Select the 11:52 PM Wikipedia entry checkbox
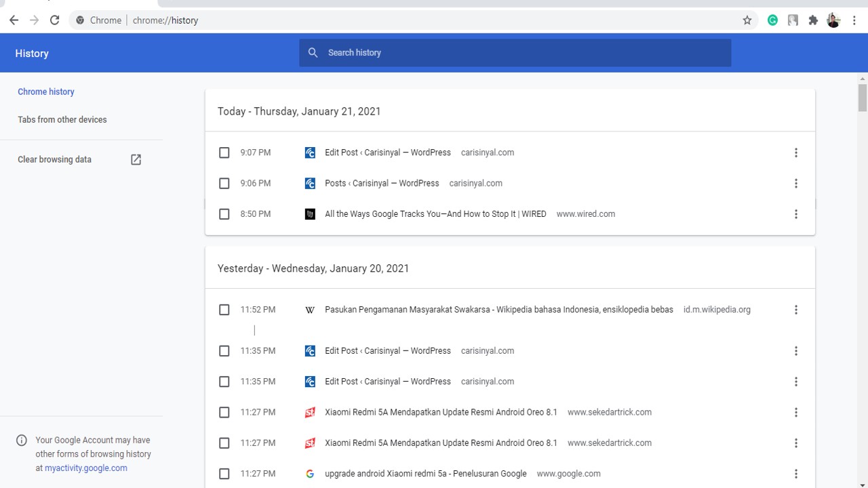 [x=224, y=310]
